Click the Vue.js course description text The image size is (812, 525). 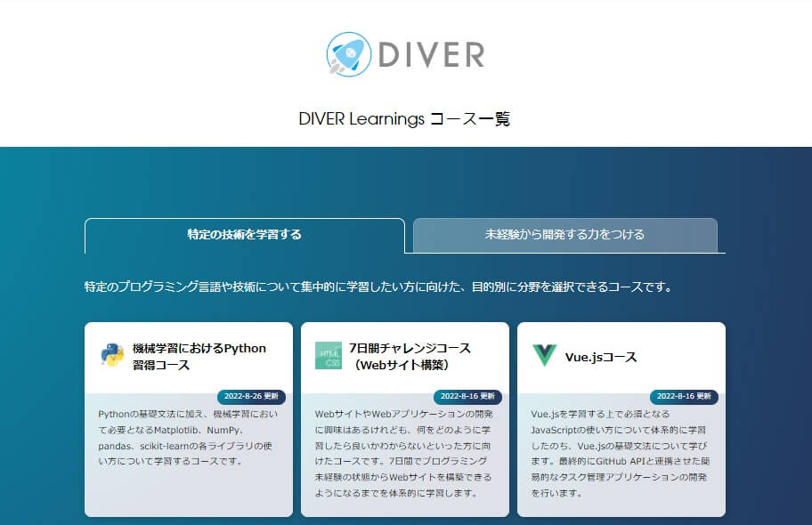620,454
